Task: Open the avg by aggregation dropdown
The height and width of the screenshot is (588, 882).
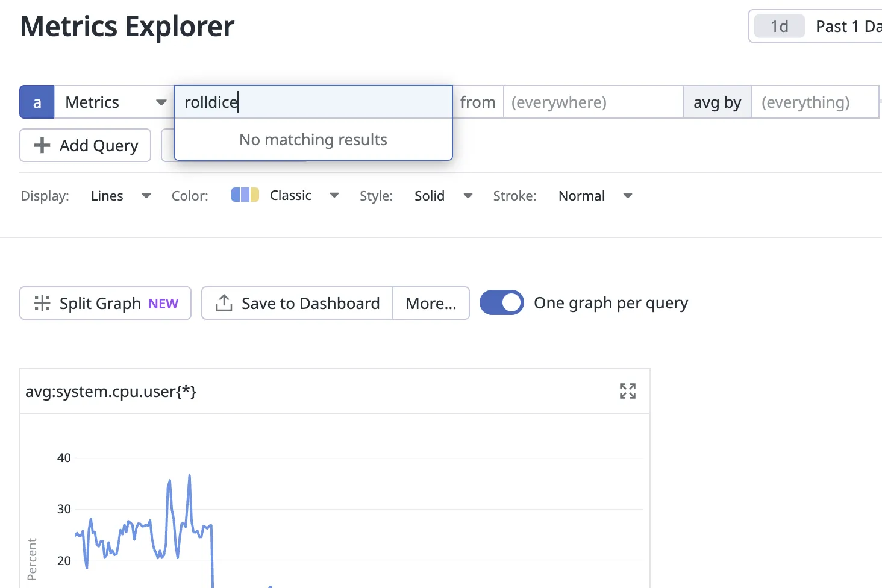Action: coord(717,102)
